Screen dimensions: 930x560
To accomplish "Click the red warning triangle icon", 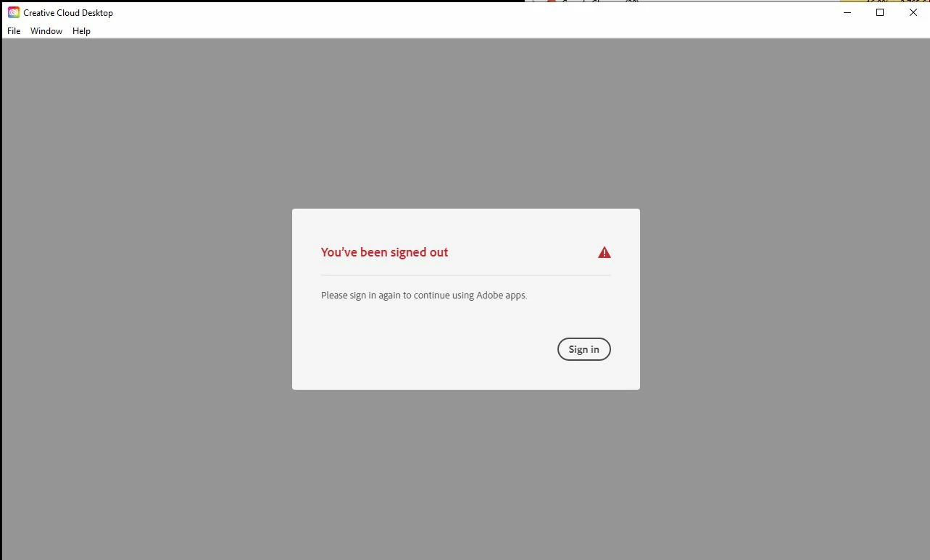I will (605, 252).
